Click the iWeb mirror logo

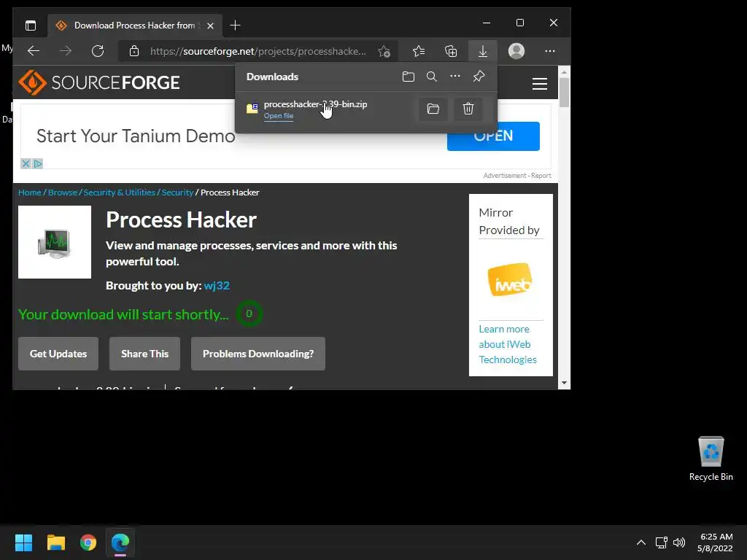(510, 280)
